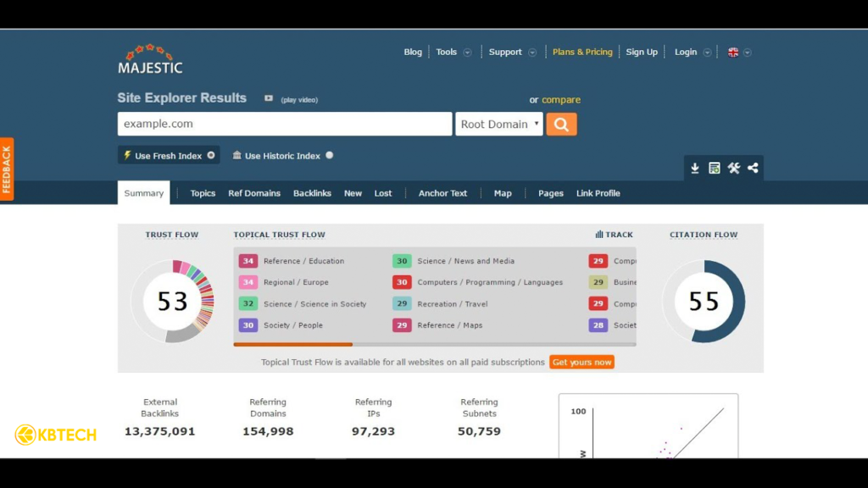Click the play video icon
868x488 pixels.
coord(269,98)
